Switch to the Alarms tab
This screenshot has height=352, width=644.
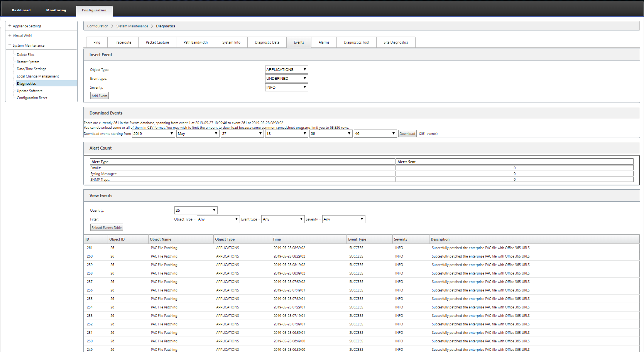click(324, 42)
